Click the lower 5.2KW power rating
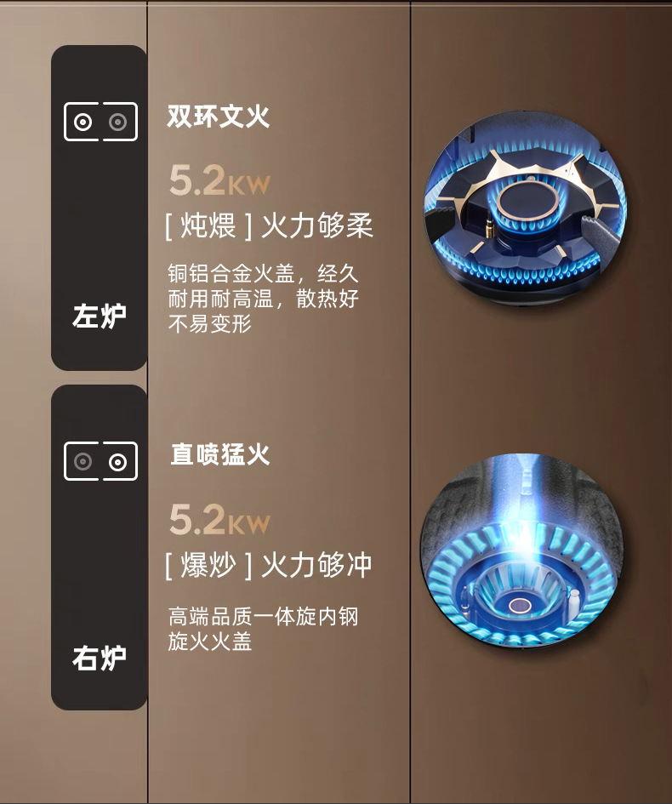 tap(219, 519)
